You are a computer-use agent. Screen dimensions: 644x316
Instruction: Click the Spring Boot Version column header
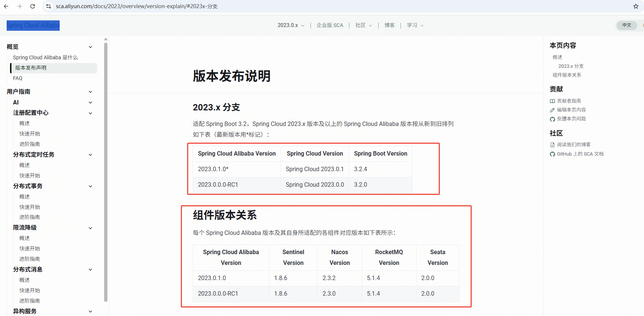(381, 153)
